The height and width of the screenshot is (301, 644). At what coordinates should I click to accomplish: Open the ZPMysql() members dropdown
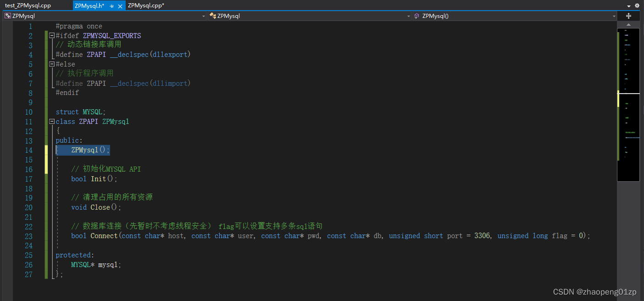(x=515, y=16)
